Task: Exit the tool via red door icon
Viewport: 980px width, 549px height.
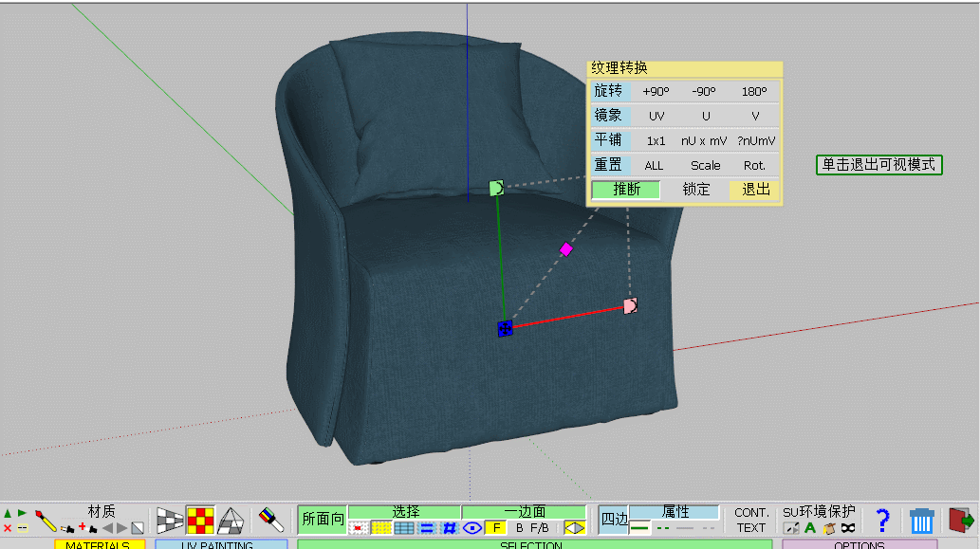Action: click(961, 520)
